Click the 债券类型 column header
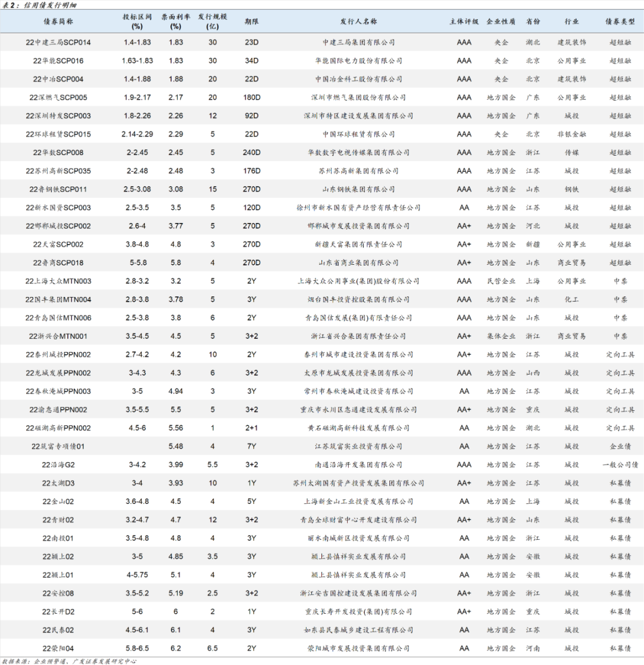 (x=620, y=21)
